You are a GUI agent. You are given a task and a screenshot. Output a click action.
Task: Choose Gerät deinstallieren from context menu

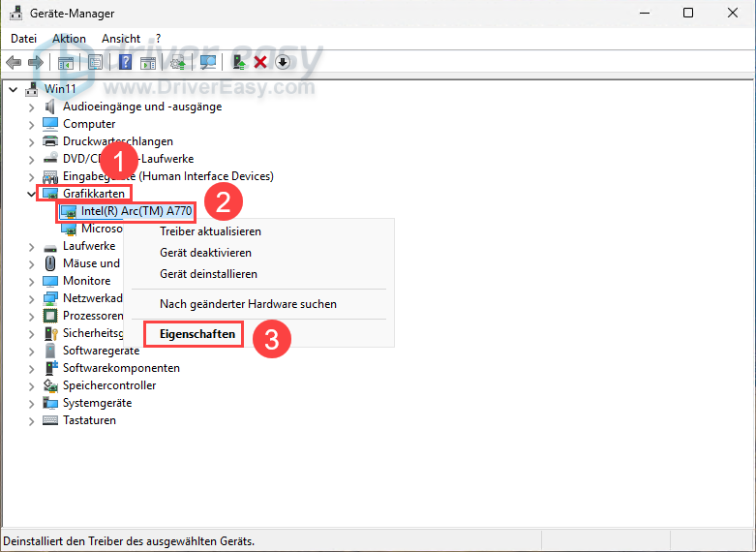[x=209, y=274]
